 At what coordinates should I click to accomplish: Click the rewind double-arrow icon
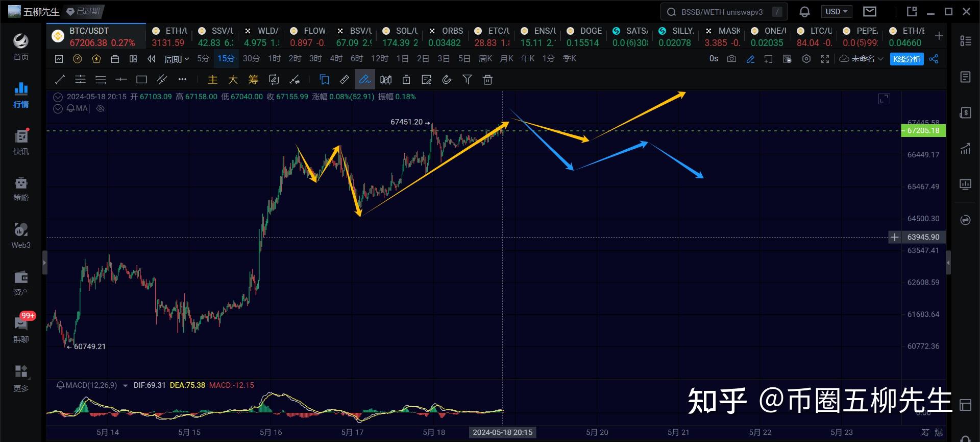[152, 59]
